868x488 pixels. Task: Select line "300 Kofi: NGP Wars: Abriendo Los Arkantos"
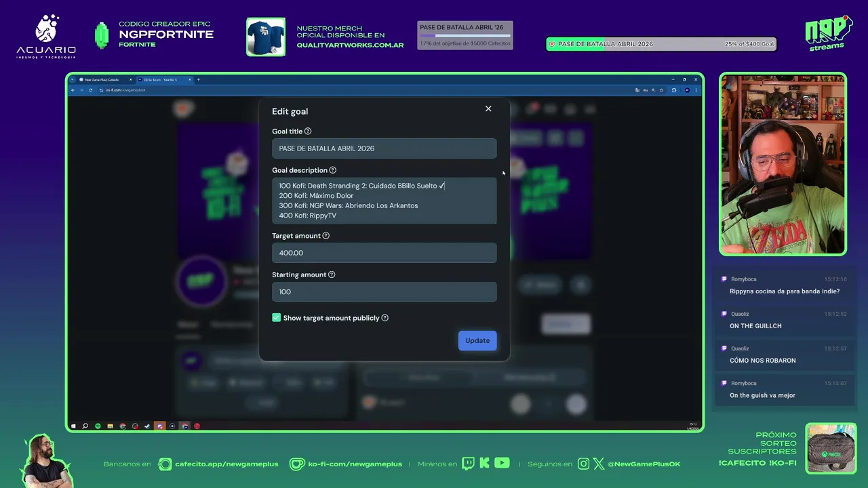pos(349,205)
